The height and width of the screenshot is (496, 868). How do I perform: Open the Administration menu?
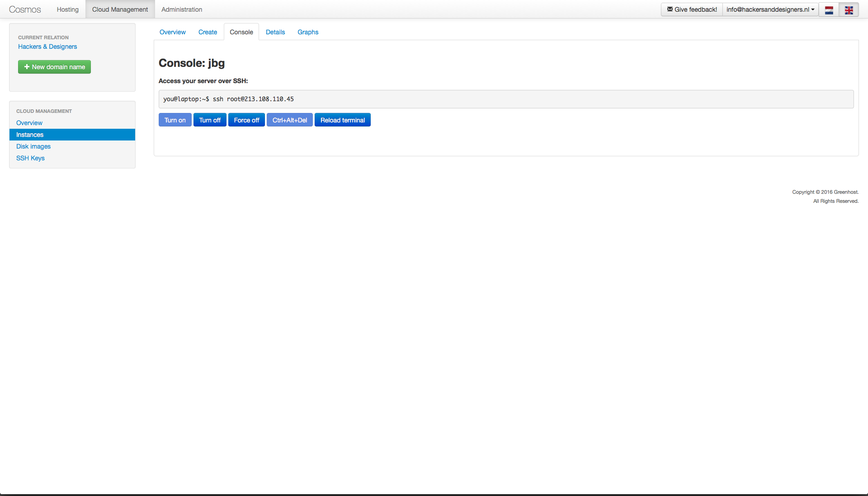pos(182,9)
